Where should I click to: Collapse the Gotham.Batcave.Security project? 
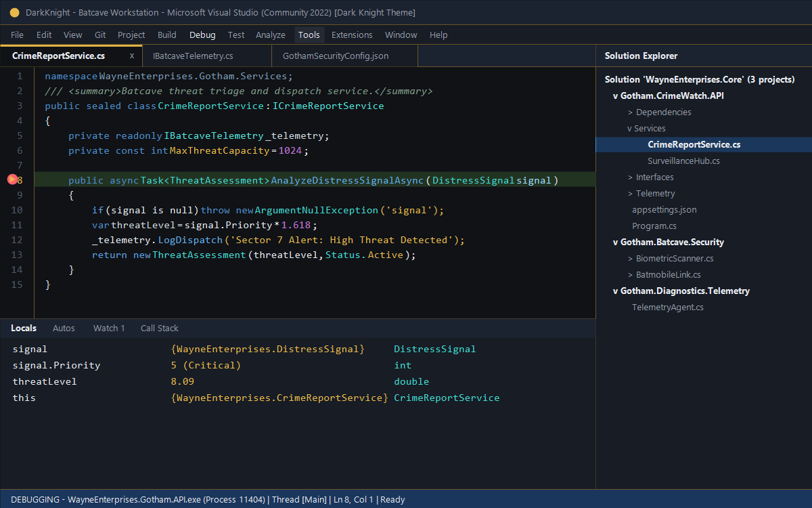616,242
